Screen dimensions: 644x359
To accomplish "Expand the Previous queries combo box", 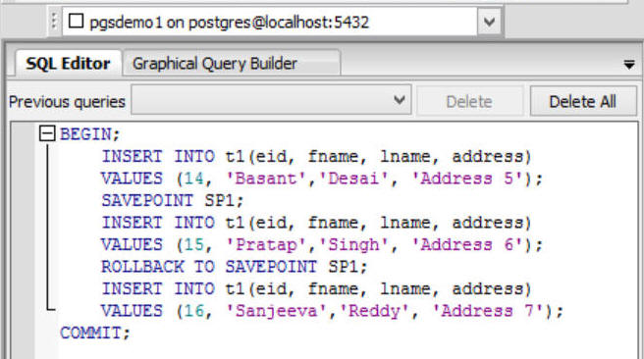I will 271,100.
